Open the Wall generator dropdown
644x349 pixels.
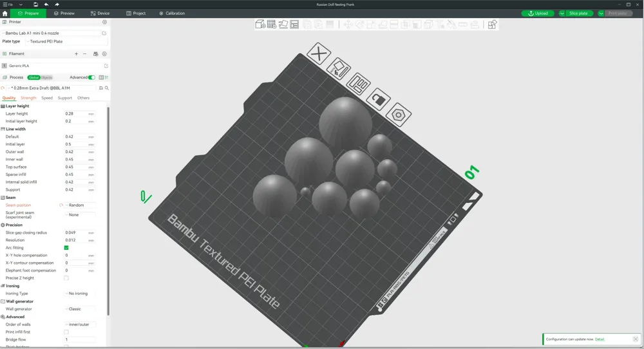point(80,309)
